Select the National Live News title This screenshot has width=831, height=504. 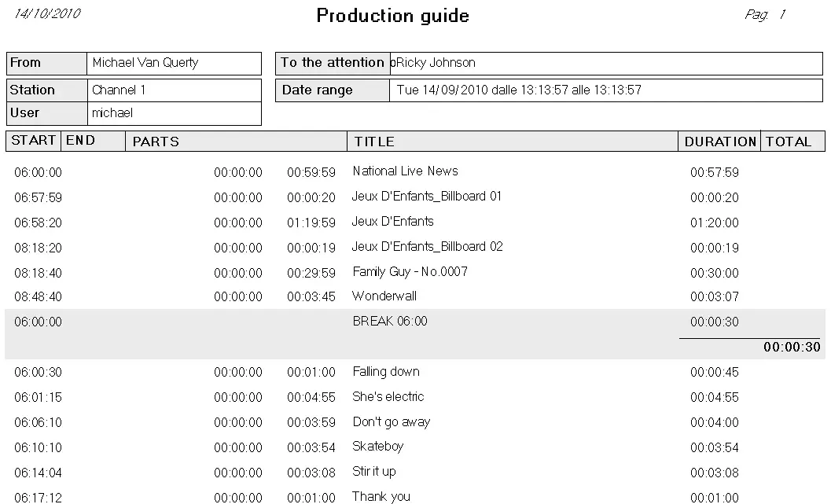coord(405,171)
